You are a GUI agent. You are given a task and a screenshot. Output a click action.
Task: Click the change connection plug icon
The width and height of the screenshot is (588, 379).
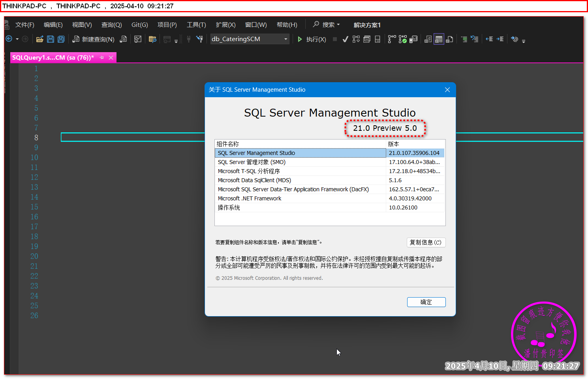point(199,39)
